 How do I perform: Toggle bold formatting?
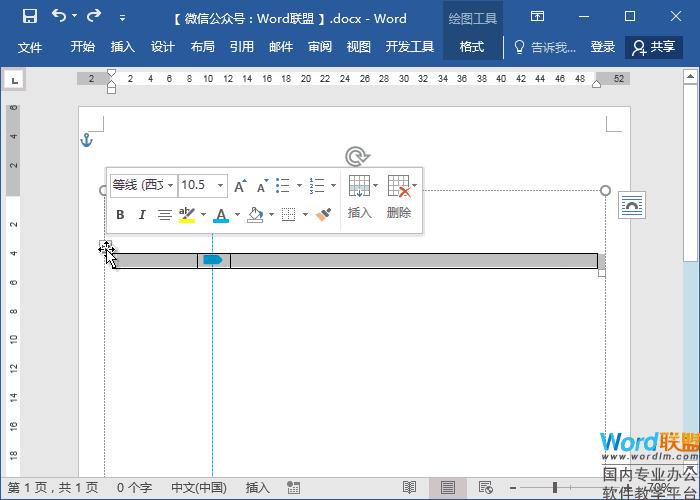click(120, 215)
